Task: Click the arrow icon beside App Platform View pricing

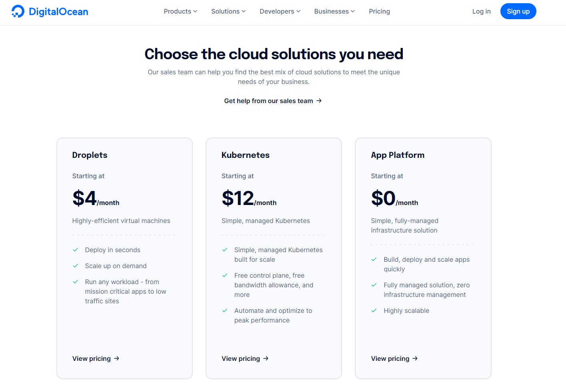Action: pyautogui.click(x=415, y=358)
